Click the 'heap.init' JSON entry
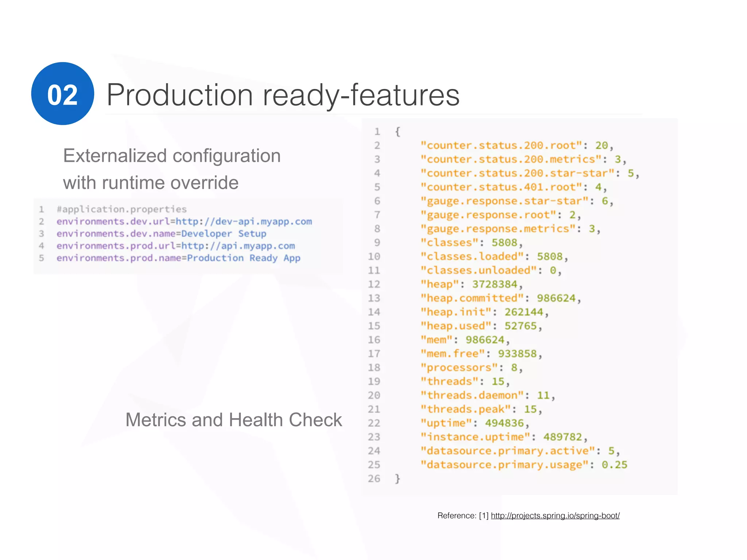747x560 pixels. 484,312
